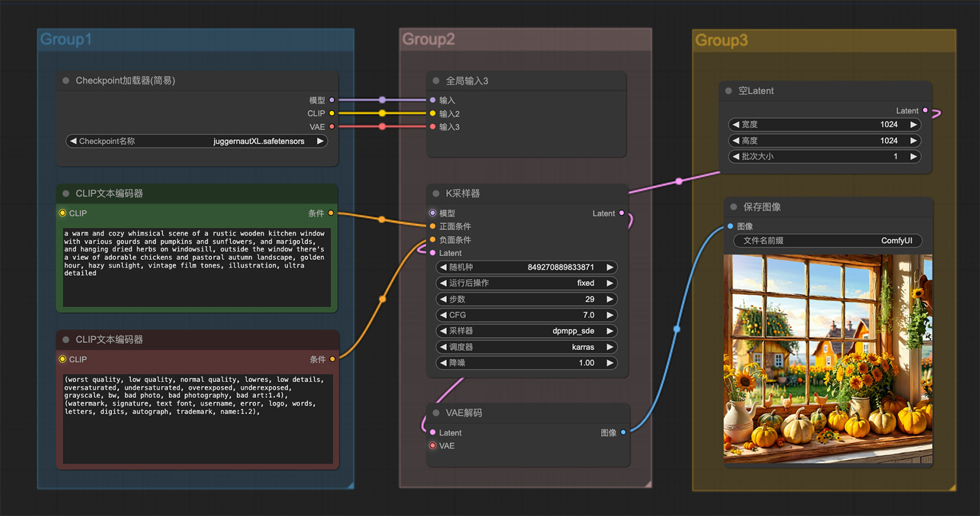Collapse the green CLIP文本编码器 node via its dot
980x516 pixels.
pos(65,194)
